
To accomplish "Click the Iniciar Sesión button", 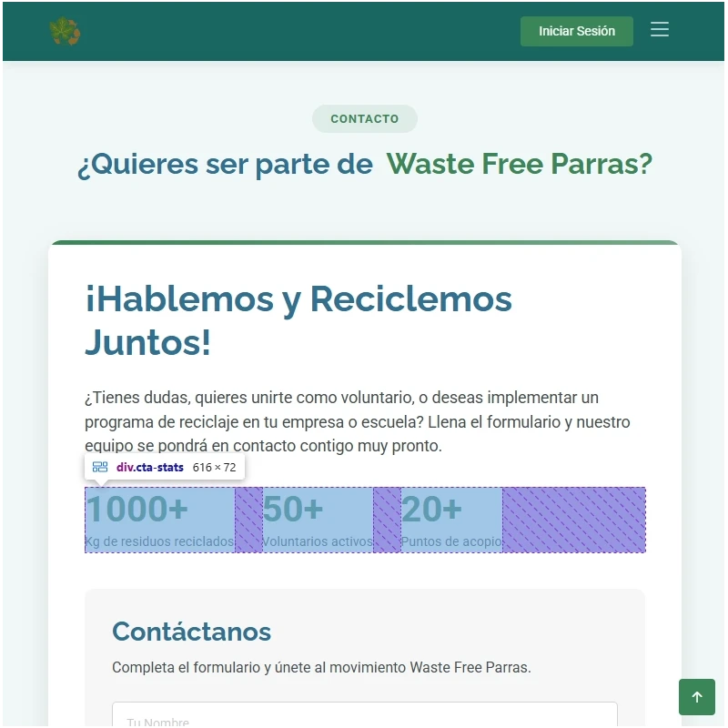I will 577,31.
